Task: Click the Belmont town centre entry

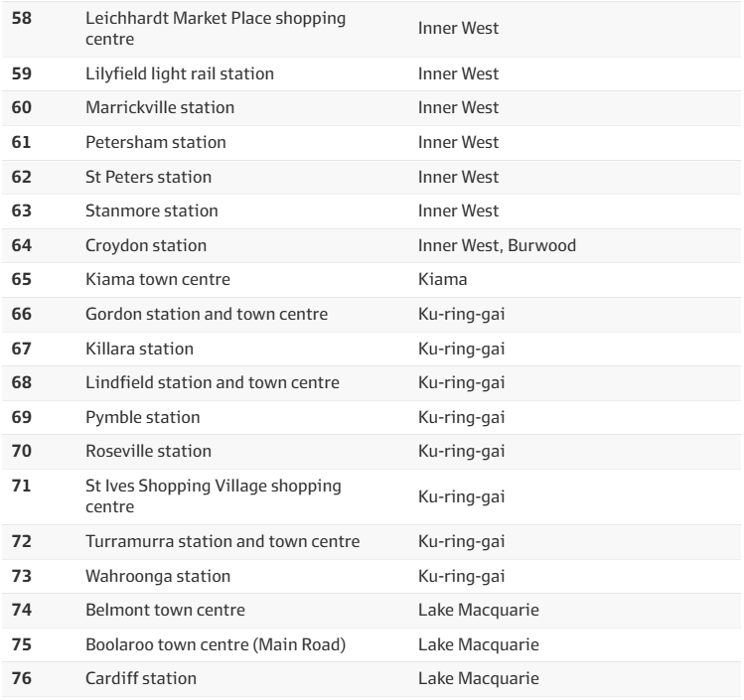Action: (x=165, y=610)
